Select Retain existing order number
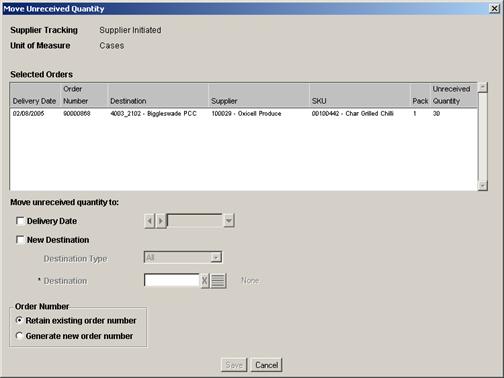 pos(19,320)
